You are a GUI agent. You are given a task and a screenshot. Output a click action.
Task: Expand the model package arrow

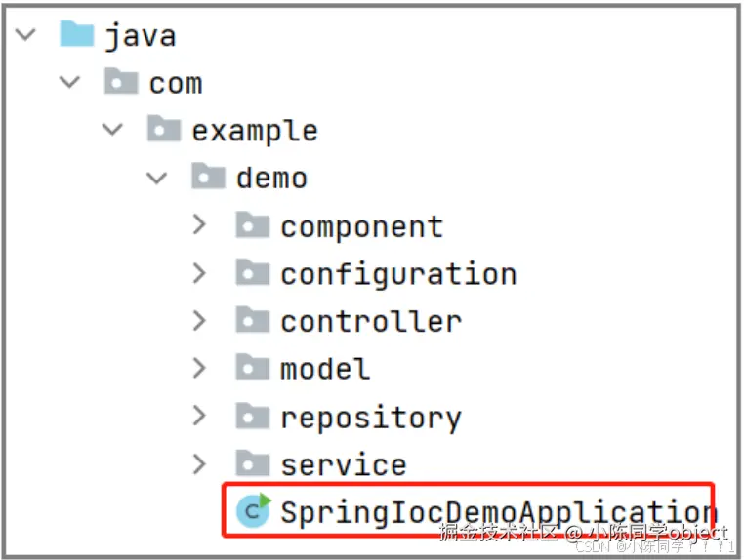(201, 368)
